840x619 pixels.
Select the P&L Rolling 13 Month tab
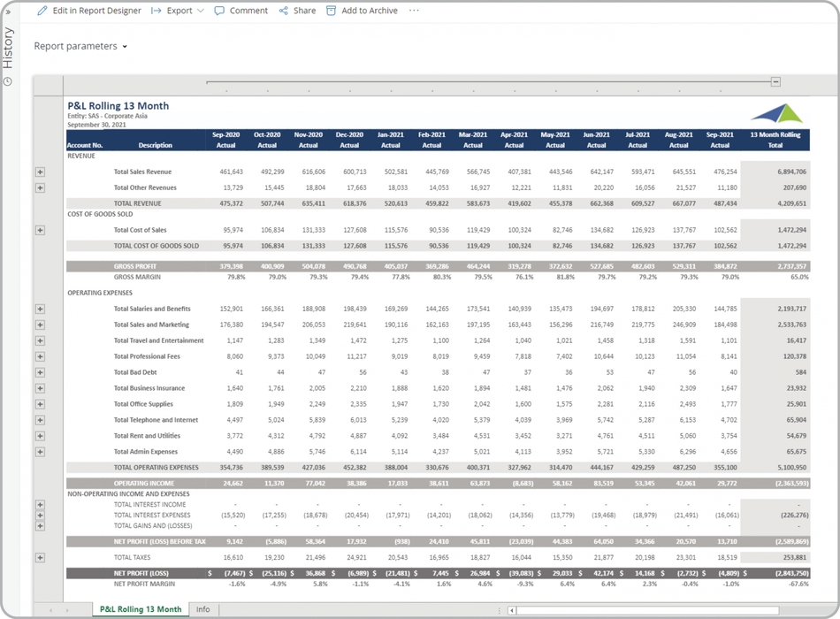141,609
